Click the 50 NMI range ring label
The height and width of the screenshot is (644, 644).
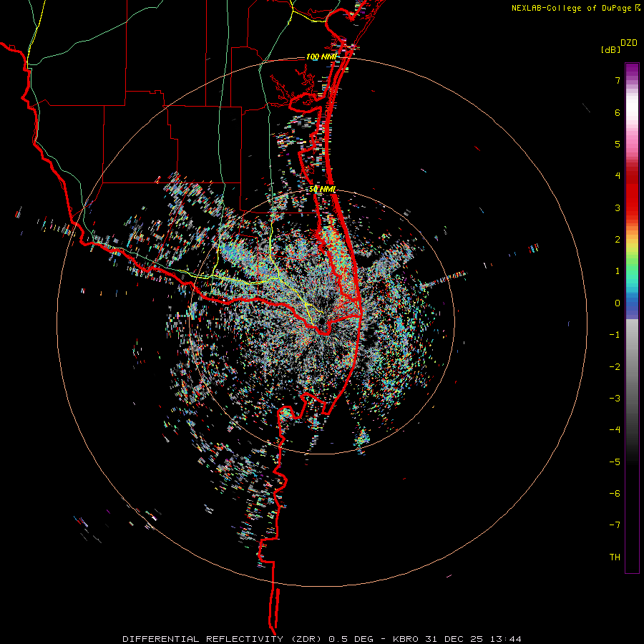pos(322,190)
